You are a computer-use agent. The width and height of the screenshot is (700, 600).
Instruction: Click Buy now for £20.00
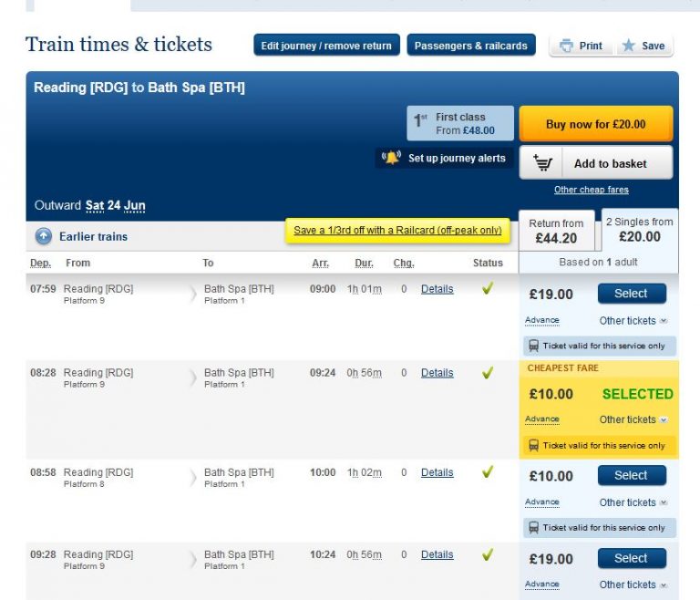coord(596,124)
